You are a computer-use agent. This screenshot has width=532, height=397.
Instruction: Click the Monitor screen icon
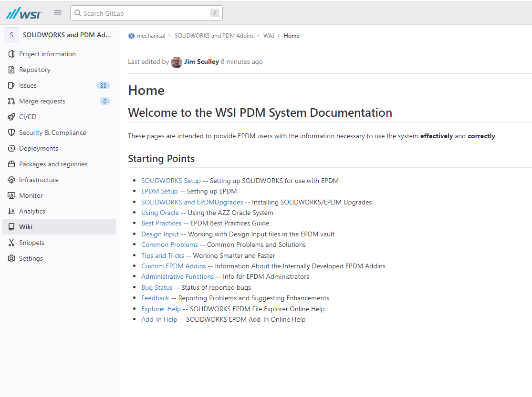click(11, 195)
